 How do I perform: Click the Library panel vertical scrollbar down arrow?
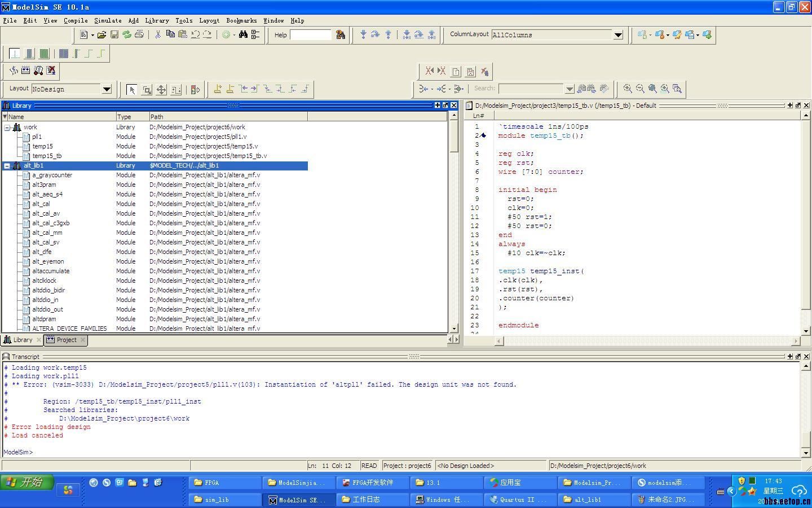point(454,329)
